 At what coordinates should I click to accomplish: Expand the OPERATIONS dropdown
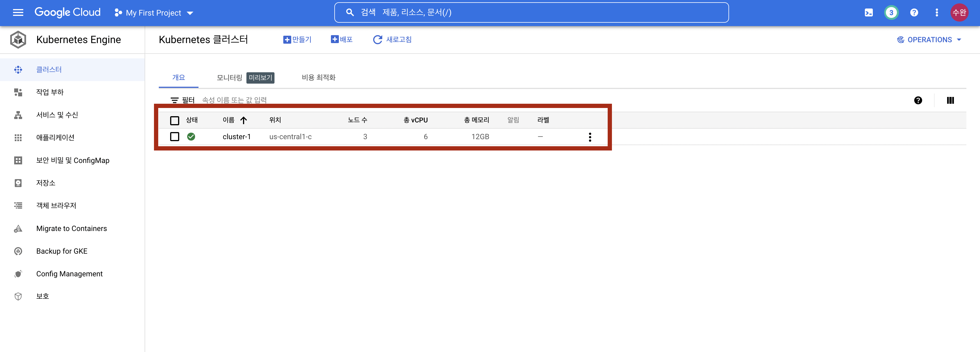[x=929, y=39]
